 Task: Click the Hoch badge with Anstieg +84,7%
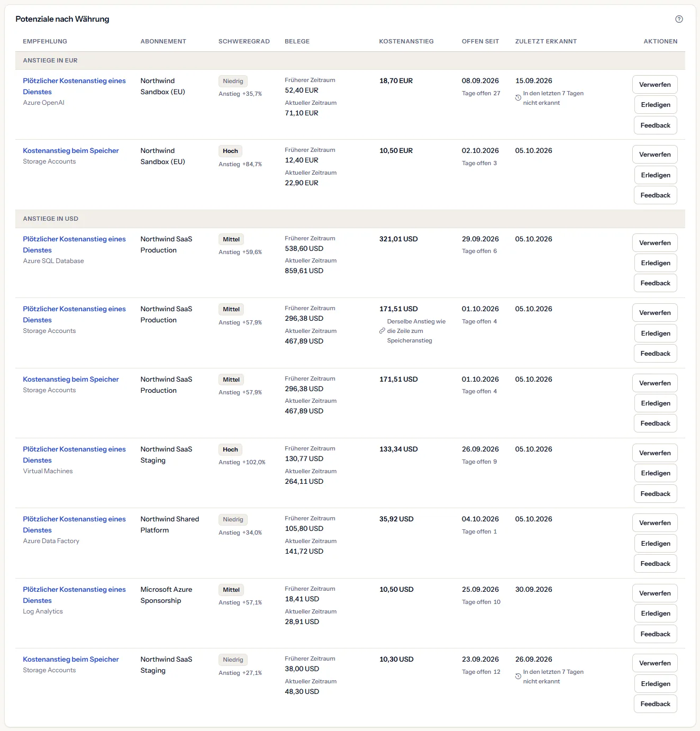click(230, 151)
